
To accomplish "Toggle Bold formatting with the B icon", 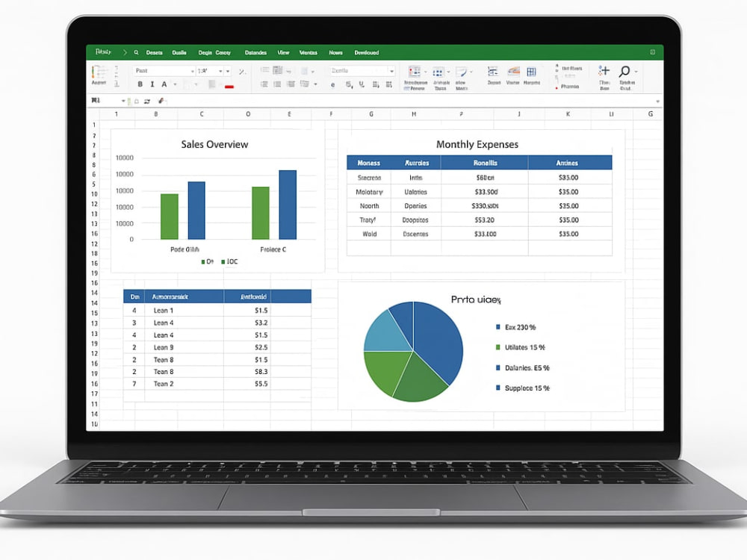I will tap(140, 84).
